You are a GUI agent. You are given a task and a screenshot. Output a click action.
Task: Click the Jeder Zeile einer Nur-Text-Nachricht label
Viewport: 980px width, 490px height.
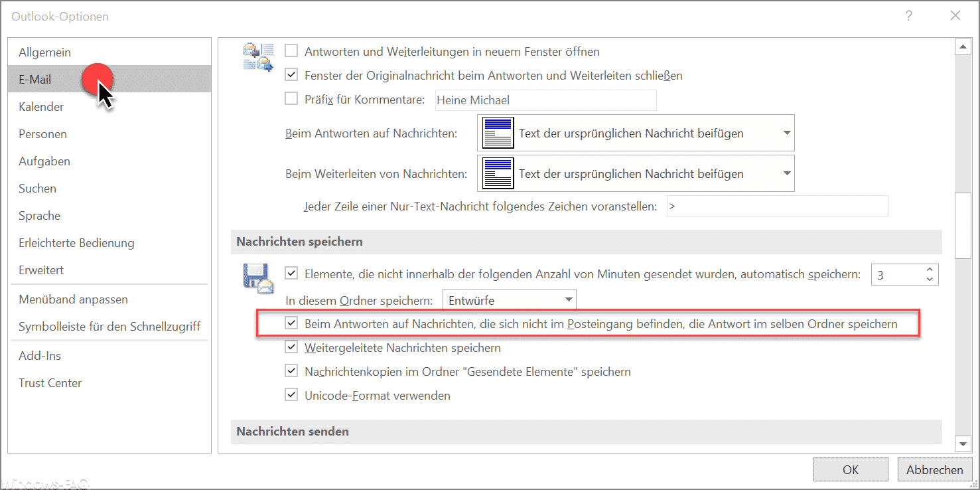coord(480,206)
